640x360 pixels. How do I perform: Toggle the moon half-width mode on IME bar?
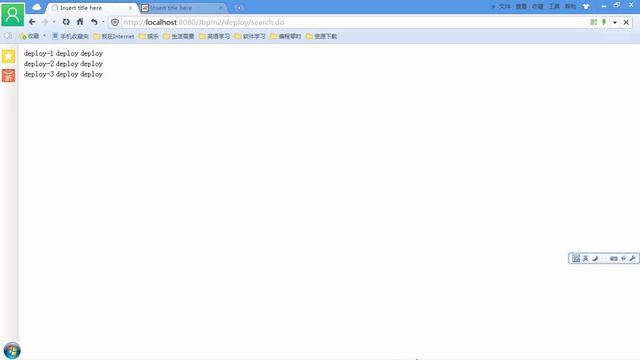click(595, 258)
